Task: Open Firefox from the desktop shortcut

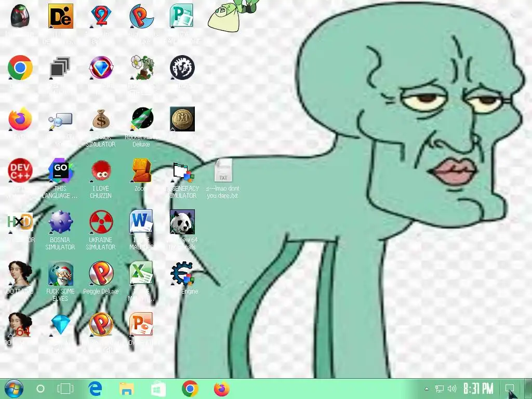Action: tap(20, 119)
